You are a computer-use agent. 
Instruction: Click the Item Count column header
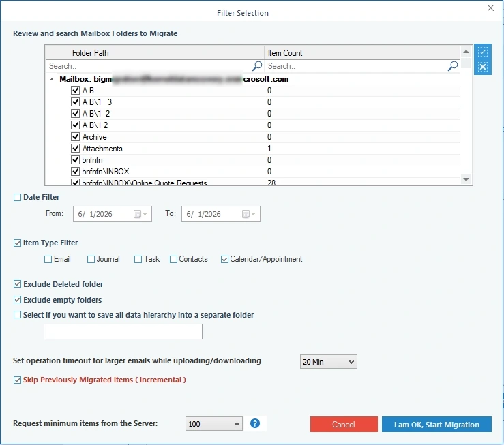(x=362, y=53)
